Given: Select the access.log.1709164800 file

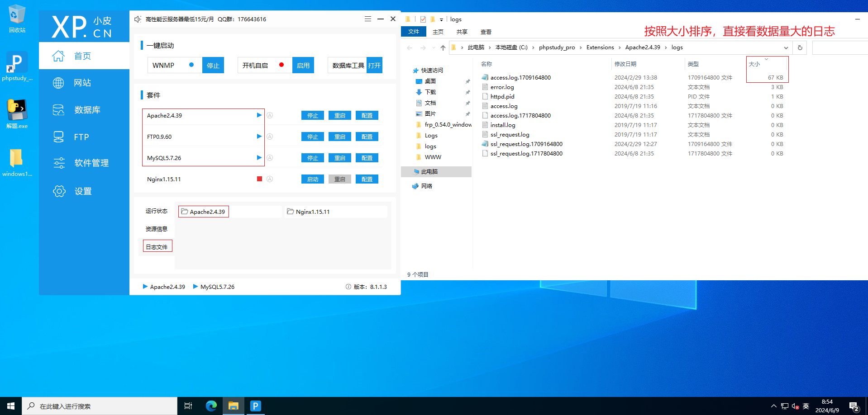Looking at the screenshot, I should coord(520,77).
